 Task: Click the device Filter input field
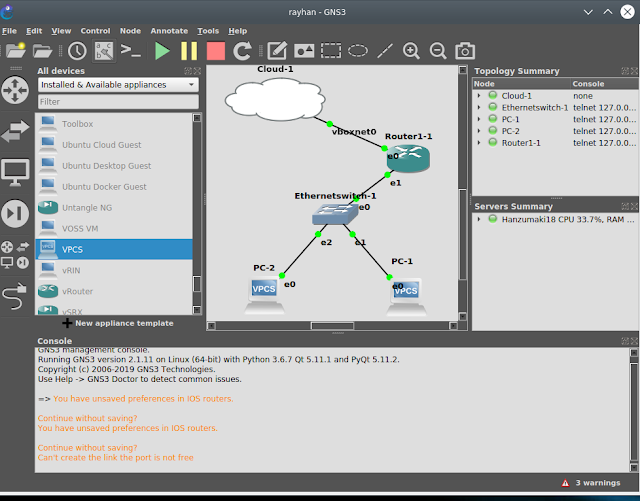(118, 102)
